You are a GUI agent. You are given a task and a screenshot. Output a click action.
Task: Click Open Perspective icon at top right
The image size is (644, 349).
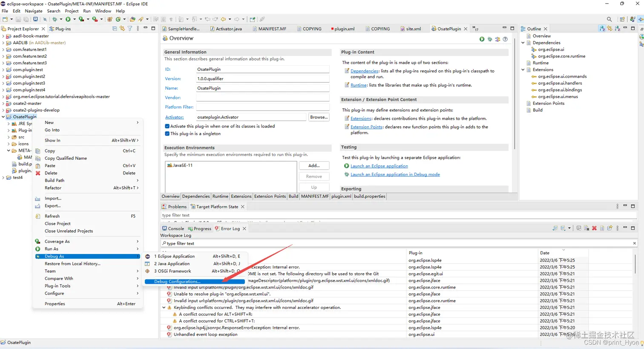(x=622, y=19)
